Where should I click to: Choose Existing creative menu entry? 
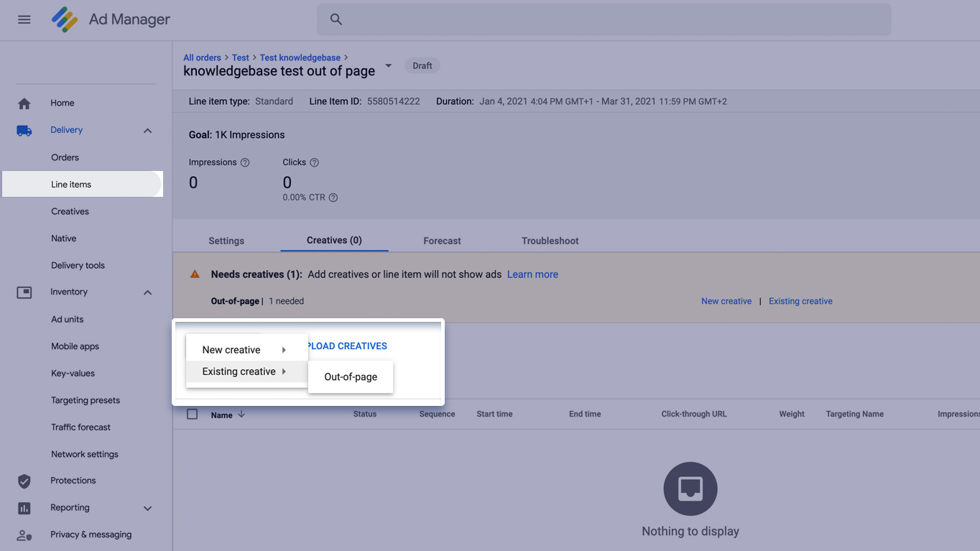pyautogui.click(x=246, y=371)
